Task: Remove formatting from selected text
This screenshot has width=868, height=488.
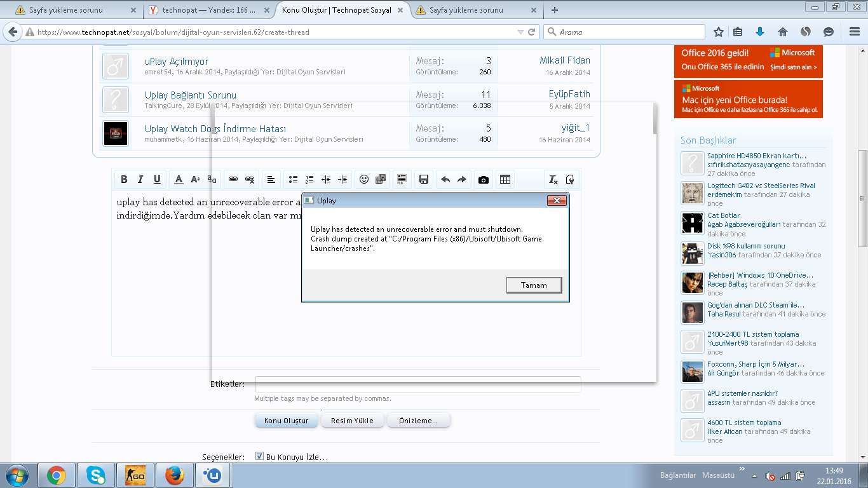Action: [x=553, y=180]
